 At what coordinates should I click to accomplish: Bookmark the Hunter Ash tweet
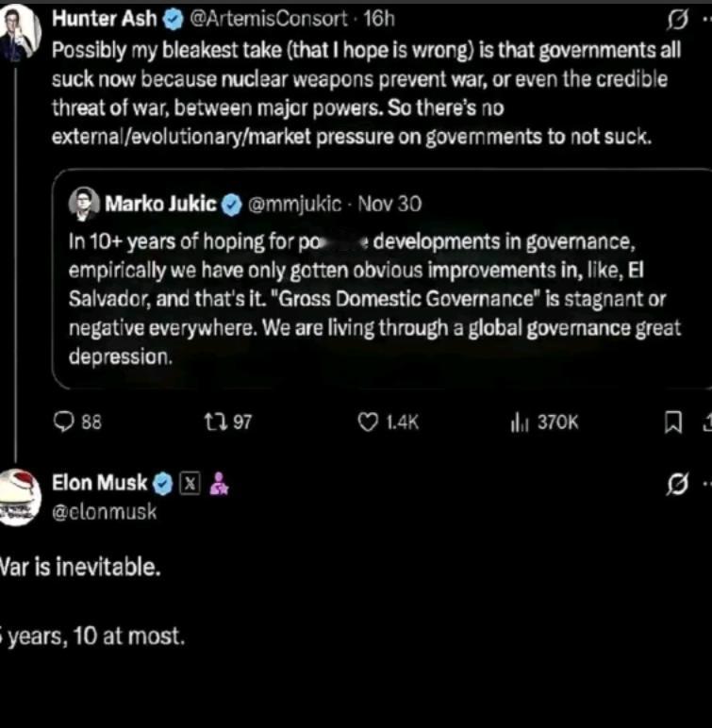tap(673, 423)
